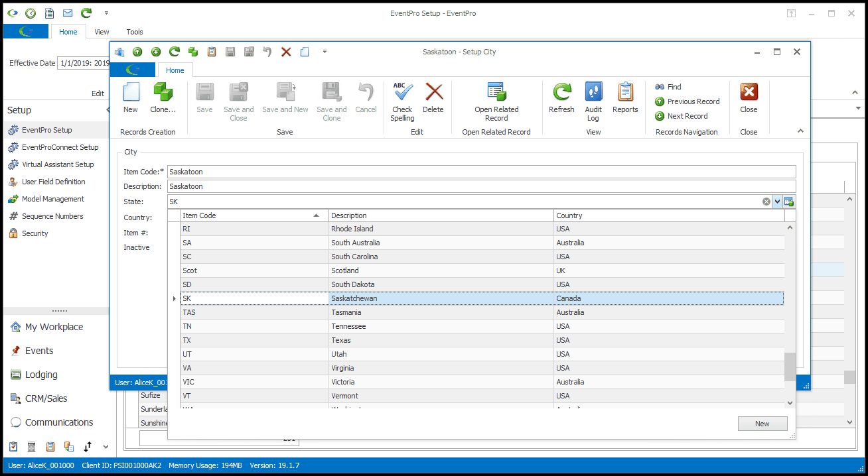Click the red X delete quick access icon

tap(286, 52)
